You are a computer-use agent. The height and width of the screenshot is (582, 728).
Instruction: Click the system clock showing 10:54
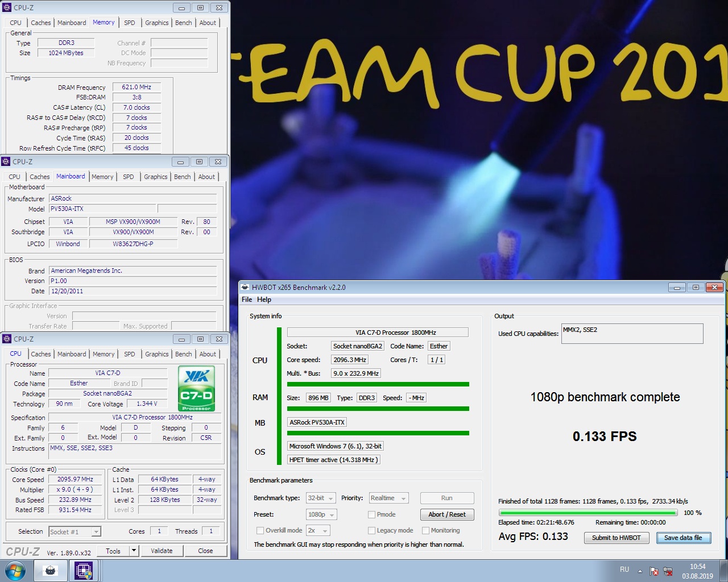pyautogui.click(x=697, y=567)
